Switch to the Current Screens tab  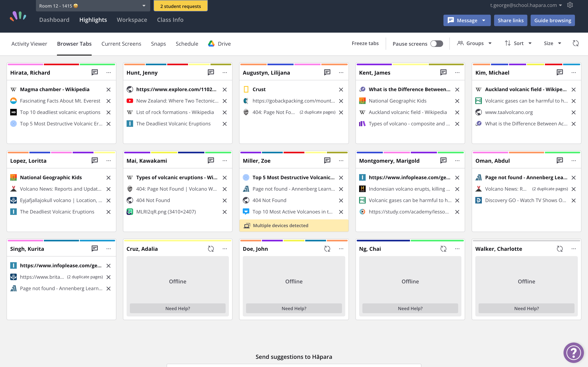(x=121, y=44)
